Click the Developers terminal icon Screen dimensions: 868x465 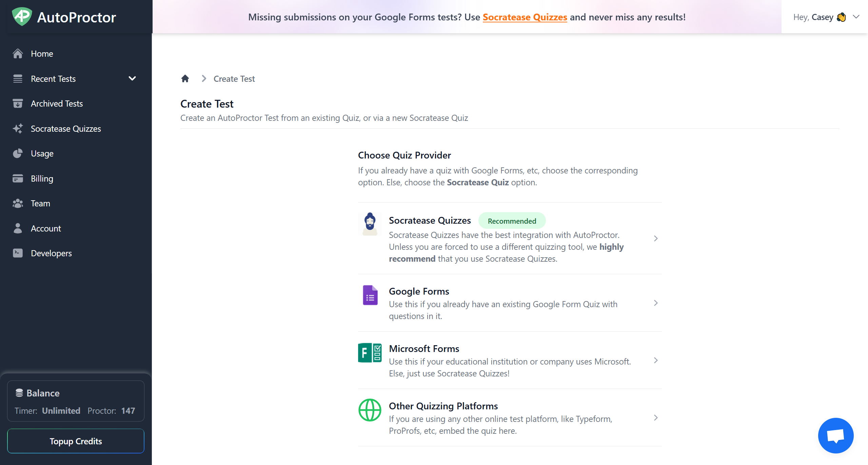(x=18, y=253)
